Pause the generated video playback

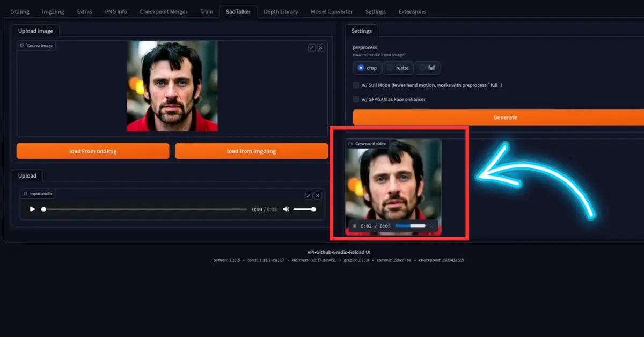(x=355, y=226)
